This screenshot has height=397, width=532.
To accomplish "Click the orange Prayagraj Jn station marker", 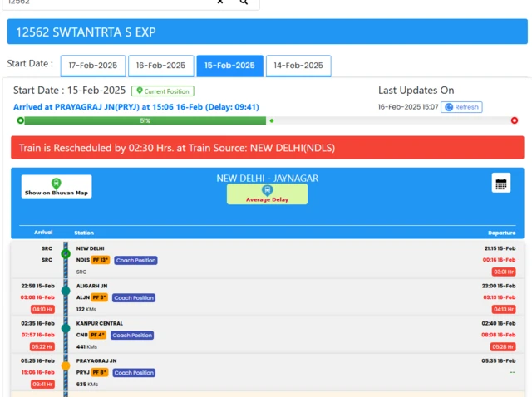I will pos(66,365).
